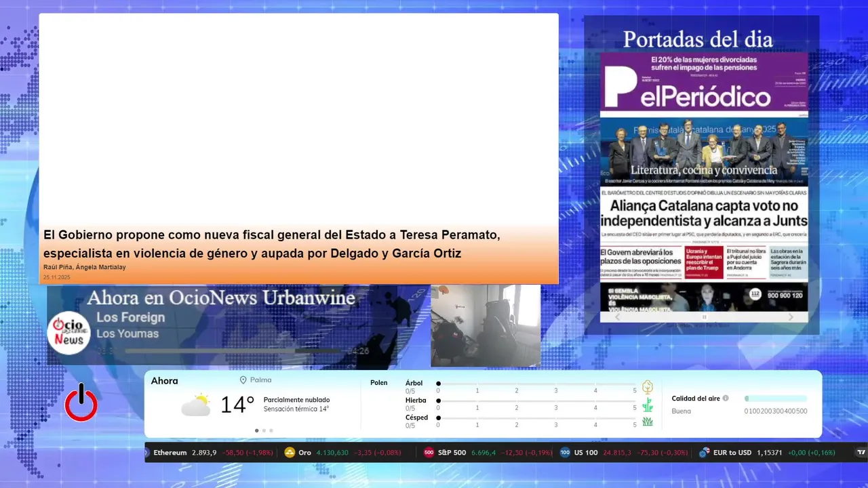868x488 pixels.
Task: Open S&P 500 quote in ticker
Action: coord(488,453)
